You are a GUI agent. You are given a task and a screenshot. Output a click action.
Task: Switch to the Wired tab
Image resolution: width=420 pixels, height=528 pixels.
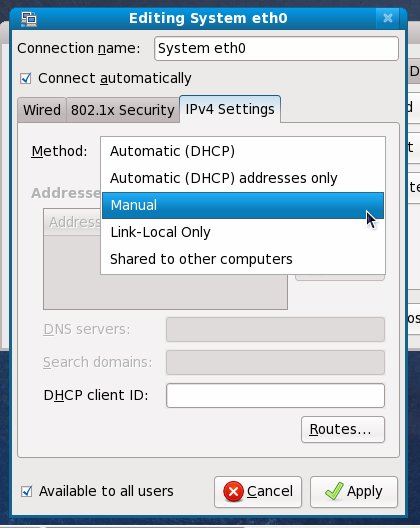tap(42, 110)
